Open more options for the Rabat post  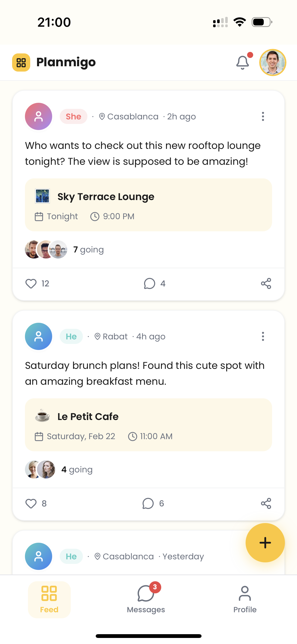(x=263, y=336)
